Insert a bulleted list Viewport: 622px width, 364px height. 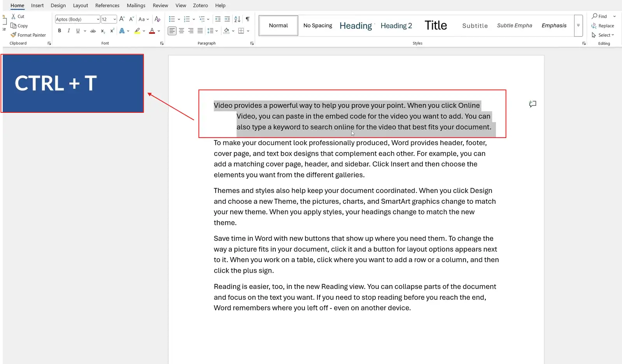[172, 19]
